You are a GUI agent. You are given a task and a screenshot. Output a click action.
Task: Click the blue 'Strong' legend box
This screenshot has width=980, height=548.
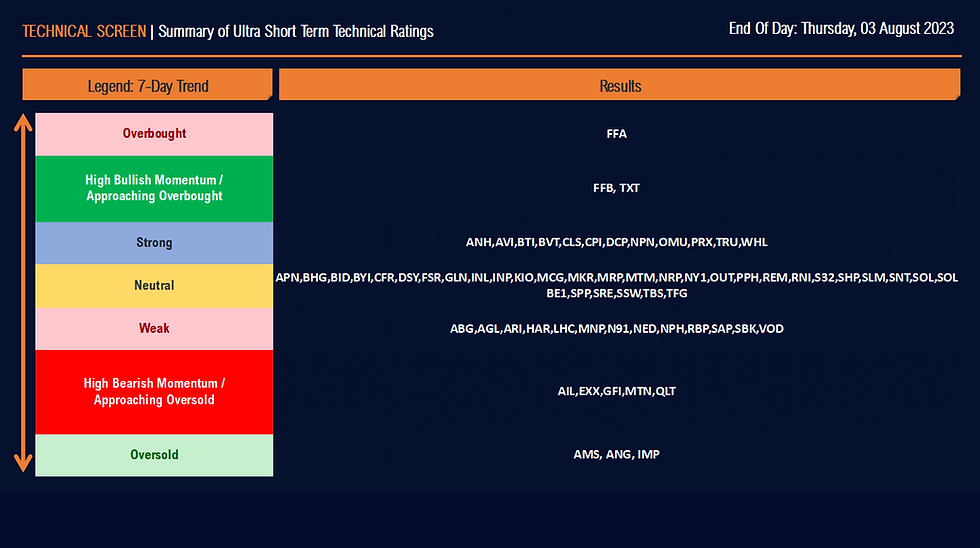[154, 242]
